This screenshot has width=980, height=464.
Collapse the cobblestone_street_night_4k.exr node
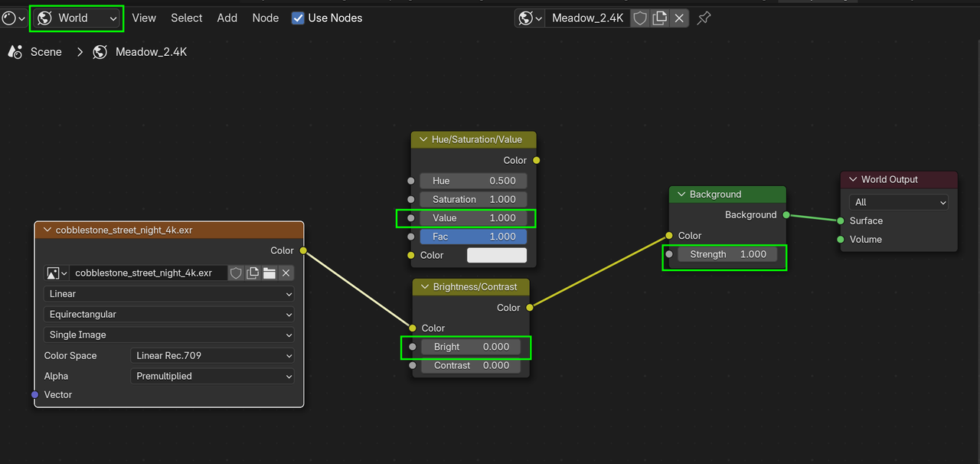(x=47, y=230)
